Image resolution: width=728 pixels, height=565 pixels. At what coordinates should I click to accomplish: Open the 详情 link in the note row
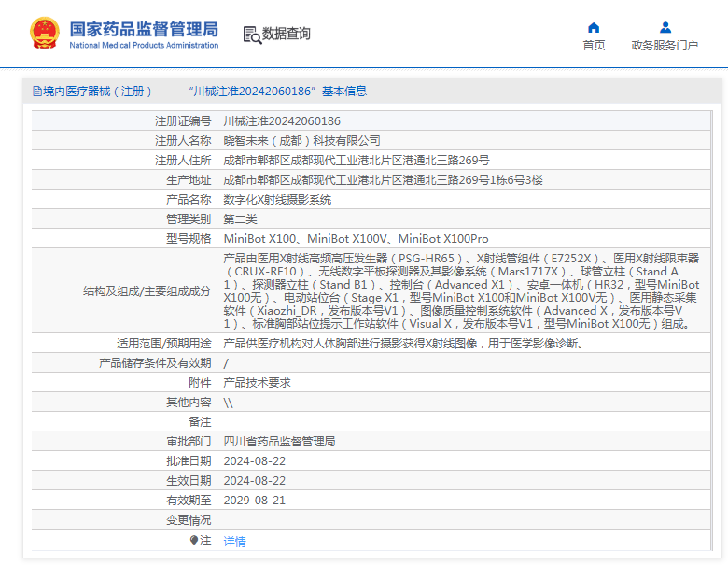click(x=235, y=542)
